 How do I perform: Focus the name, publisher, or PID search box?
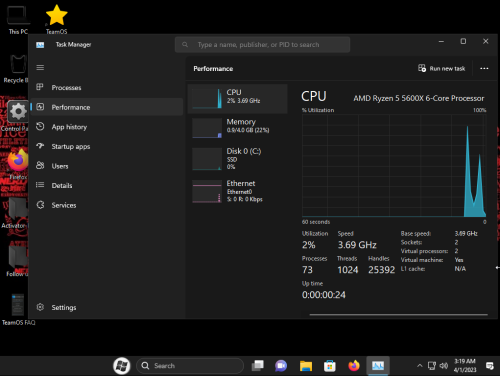[262, 45]
